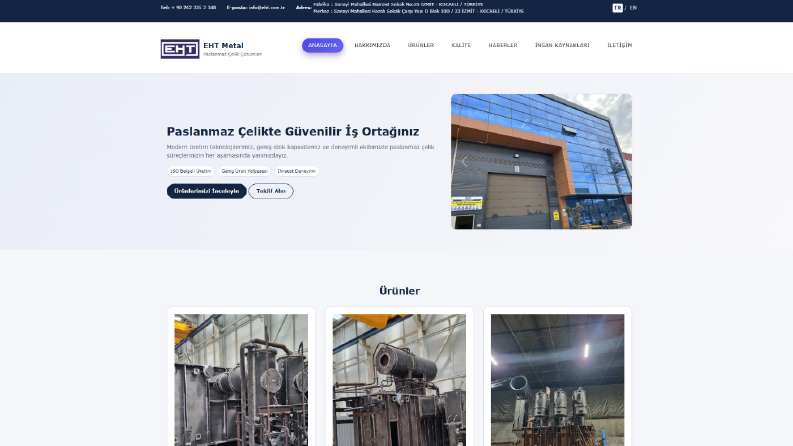Open the İNSAN KAYNAKLARI menu item
The image size is (793, 446).
[x=562, y=46]
